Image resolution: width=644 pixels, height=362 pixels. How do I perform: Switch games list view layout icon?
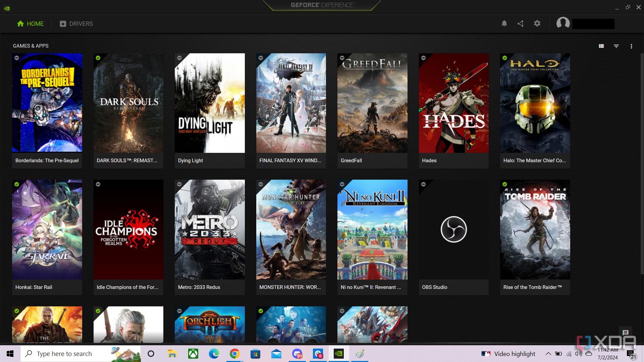(601, 46)
